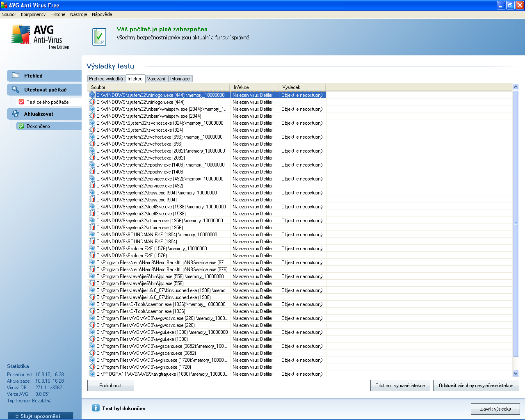Open the Nástroje menu
The image size is (525, 420).
pos(78,14)
